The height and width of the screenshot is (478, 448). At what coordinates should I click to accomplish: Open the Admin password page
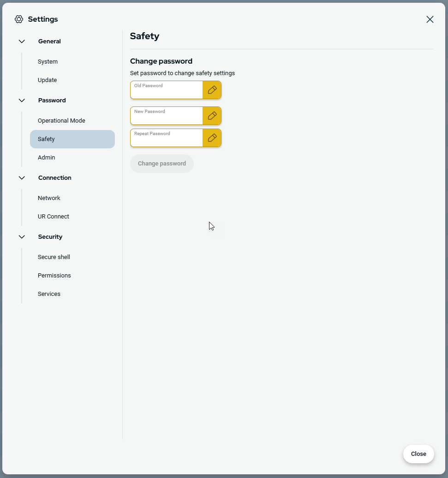pos(47,158)
